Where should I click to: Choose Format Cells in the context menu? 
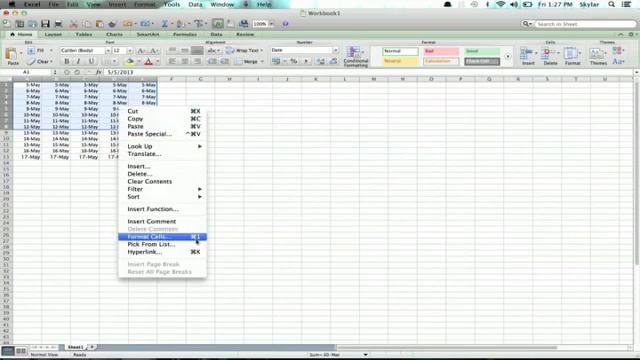point(162,237)
